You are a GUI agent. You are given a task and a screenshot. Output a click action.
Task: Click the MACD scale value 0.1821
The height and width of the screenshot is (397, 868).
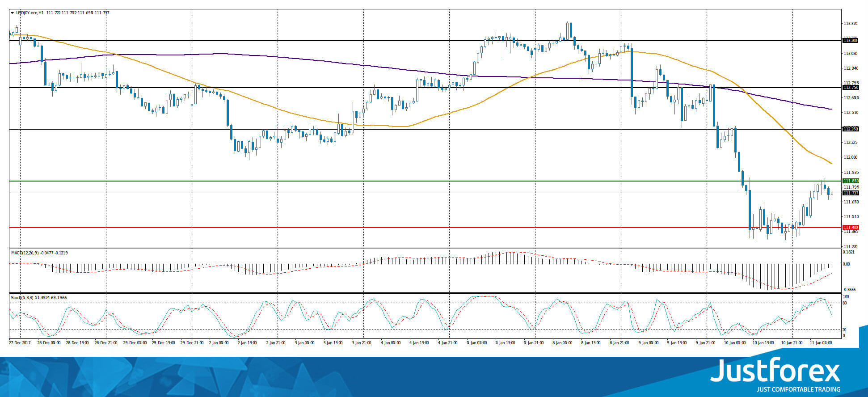pyautogui.click(x=849, y=252)
